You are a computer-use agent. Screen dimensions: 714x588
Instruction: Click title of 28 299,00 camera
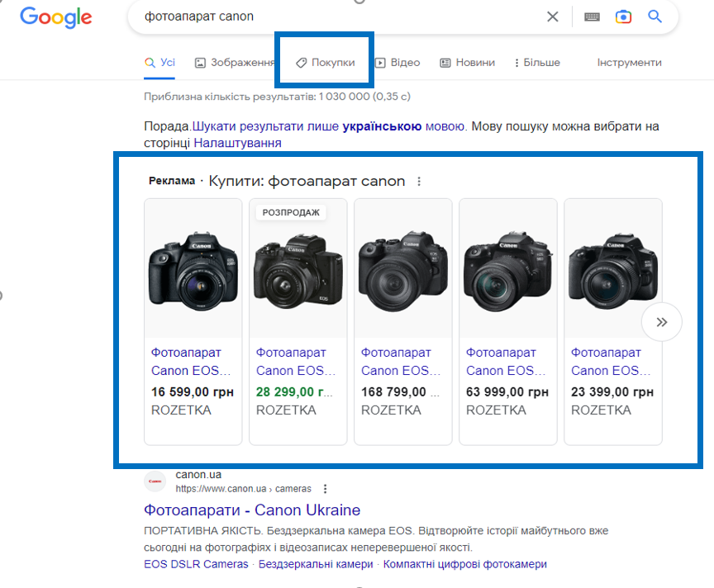tap(296, 362)
